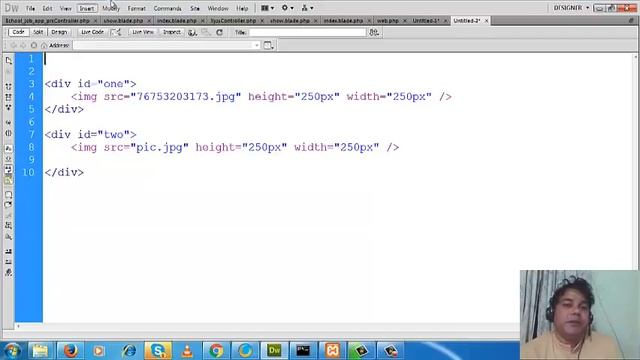Switch to Code view

coord(18,32)
